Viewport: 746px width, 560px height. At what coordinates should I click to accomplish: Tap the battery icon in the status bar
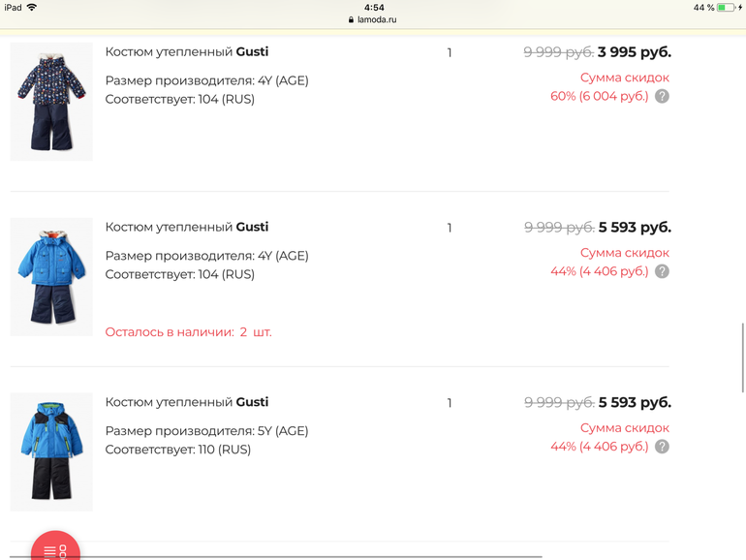726,8
